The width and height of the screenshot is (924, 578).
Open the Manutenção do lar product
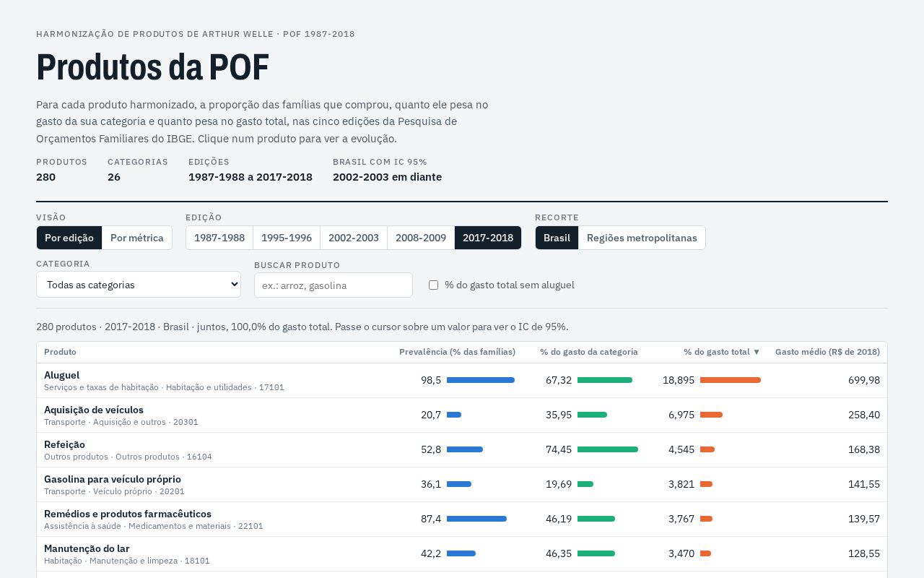tap(462, 554)
